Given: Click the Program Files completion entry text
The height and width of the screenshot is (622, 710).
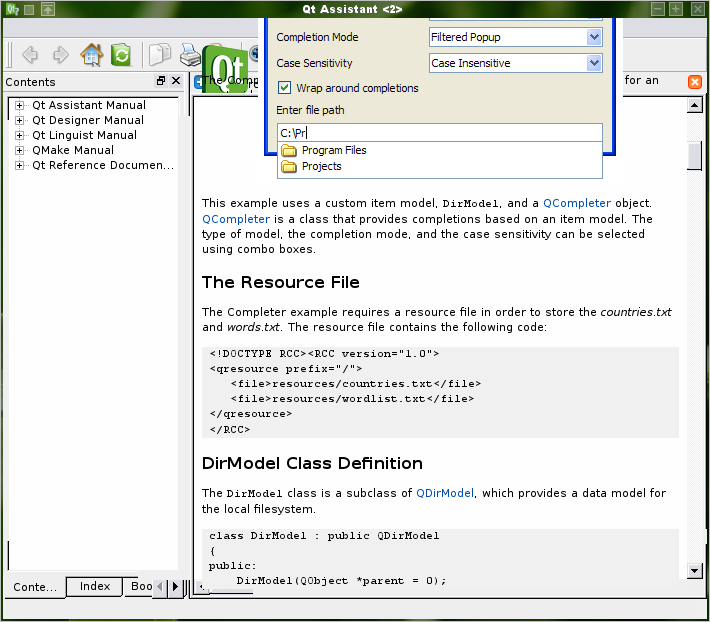Looking at the screenshot, I should pyautogui.click(x=334, y=150).
